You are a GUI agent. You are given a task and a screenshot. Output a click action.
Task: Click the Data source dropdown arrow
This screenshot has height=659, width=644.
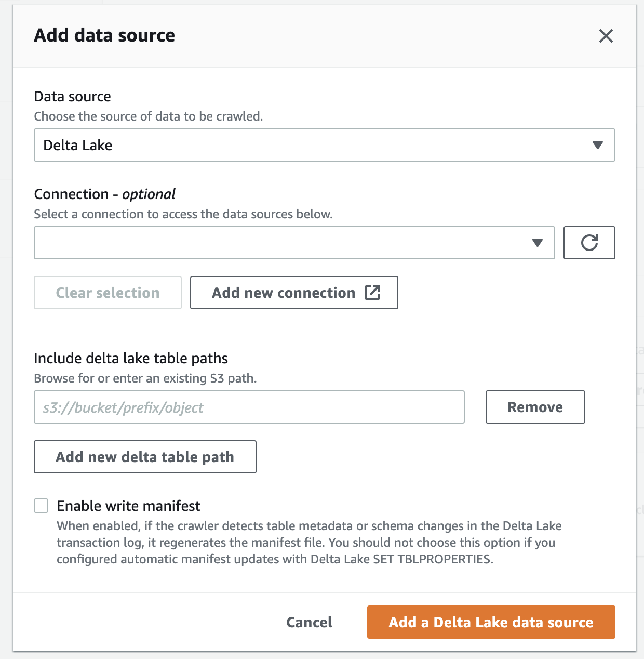tap(598, 145)
